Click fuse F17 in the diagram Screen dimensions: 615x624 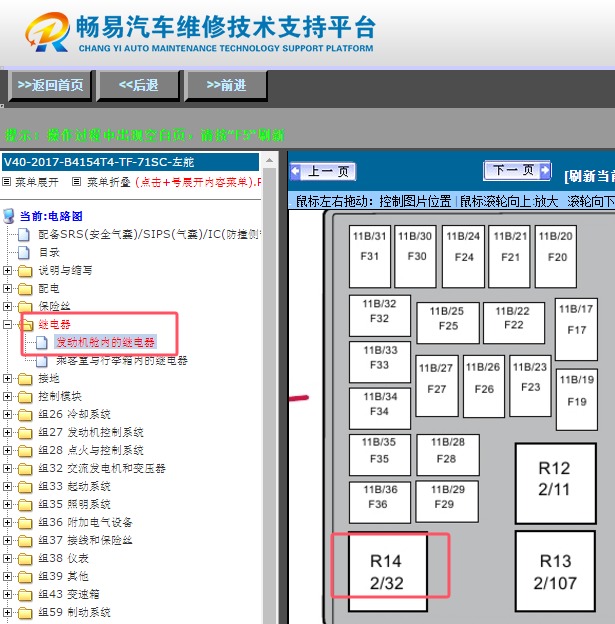576,329
